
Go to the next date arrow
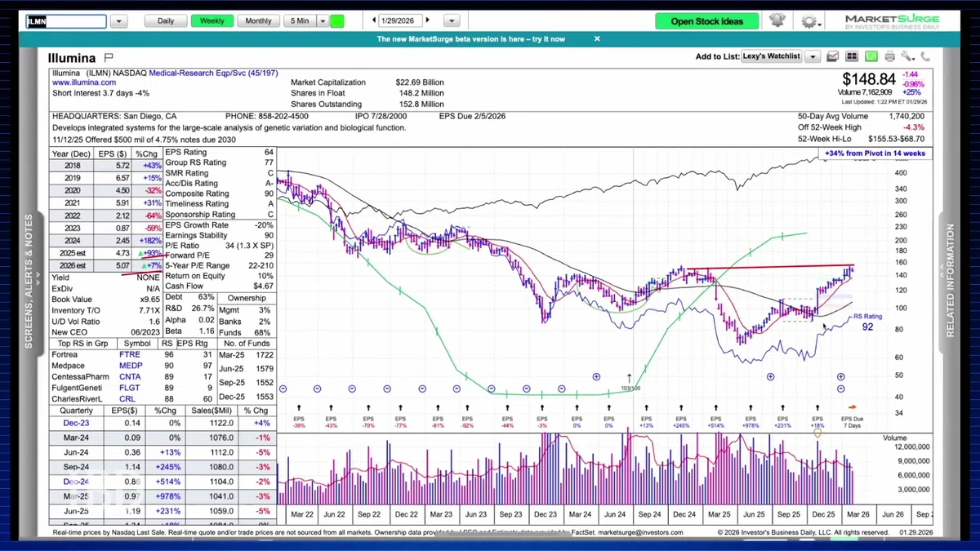tap(427, 20)
